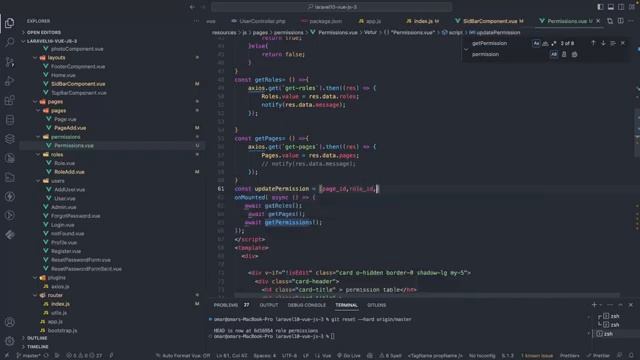Image resolution: width=640 pixels, height=360 pixels.
Task: Open Login.vue in explorer
Action: (62, 224)
